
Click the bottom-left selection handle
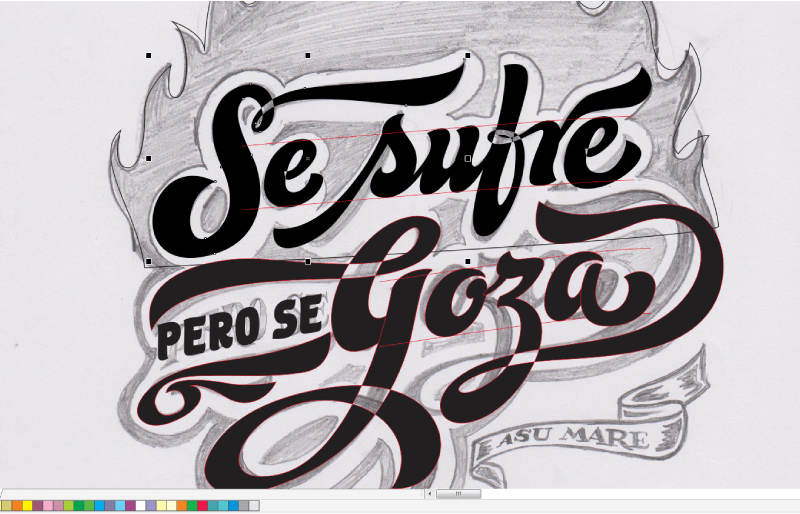click(x=149, y=261)
